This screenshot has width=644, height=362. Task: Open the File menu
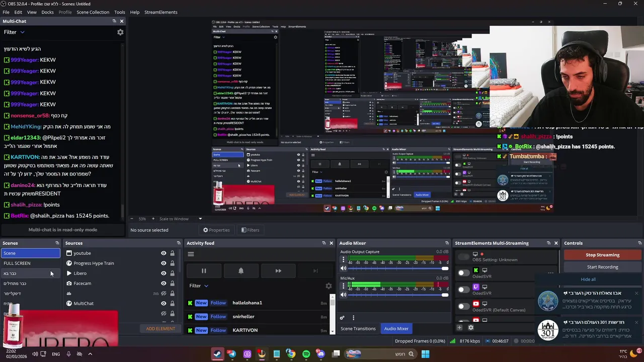tap(6, 12)
